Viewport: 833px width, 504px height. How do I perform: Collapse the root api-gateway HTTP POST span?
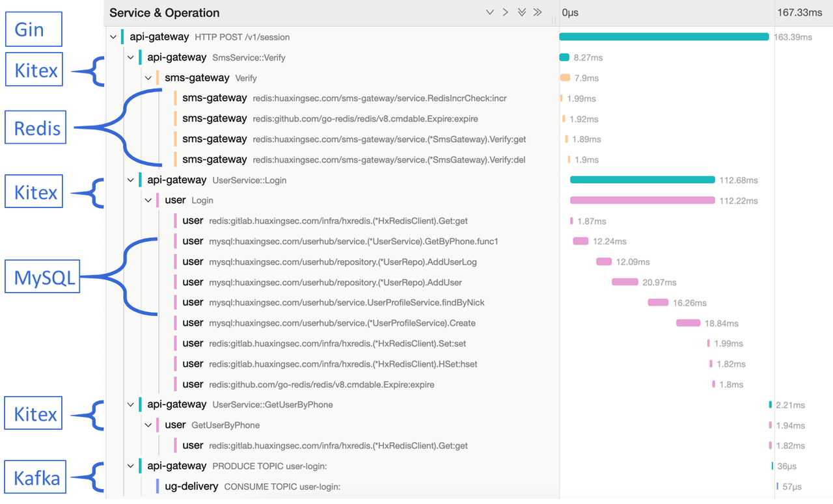(x=114, y=37)
